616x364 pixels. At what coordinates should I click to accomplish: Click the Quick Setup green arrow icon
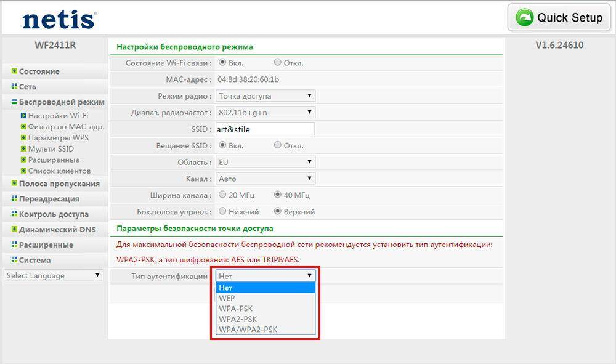(525, 17)
